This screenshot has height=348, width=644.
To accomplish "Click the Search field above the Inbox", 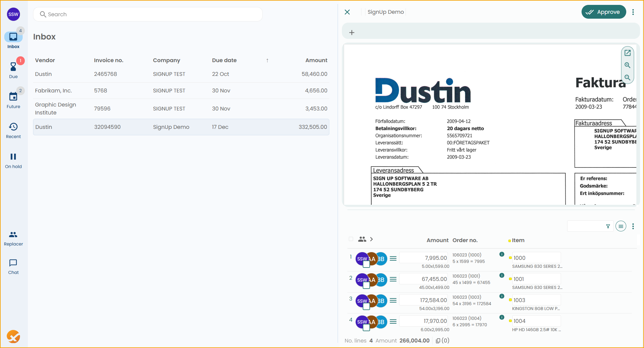I will pos(148,14).
